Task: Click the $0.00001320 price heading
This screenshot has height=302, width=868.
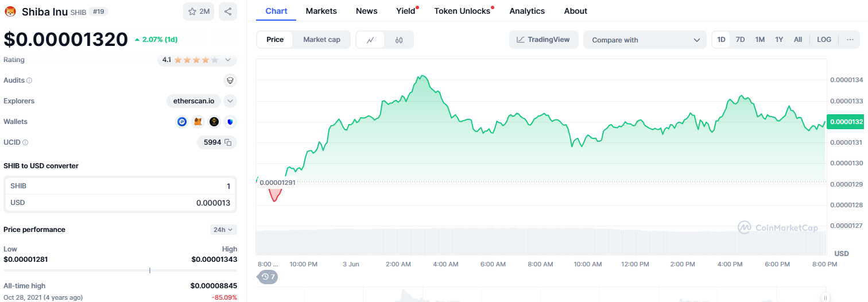Action: pyautogui.click(x=65, y=39)
